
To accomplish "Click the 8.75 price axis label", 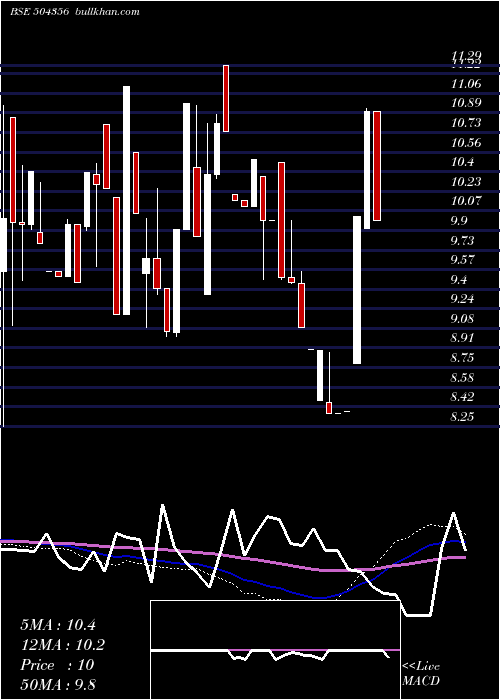I will [x=462, y=358].
